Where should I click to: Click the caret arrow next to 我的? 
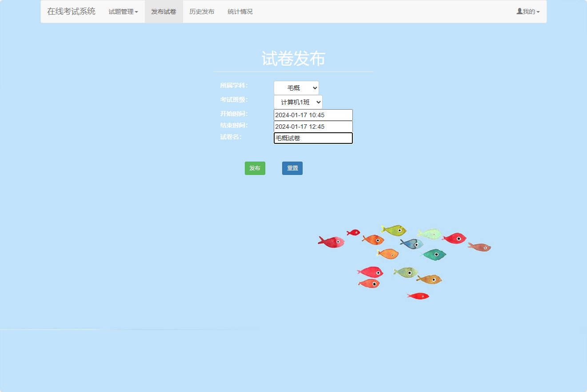[538, 12]
